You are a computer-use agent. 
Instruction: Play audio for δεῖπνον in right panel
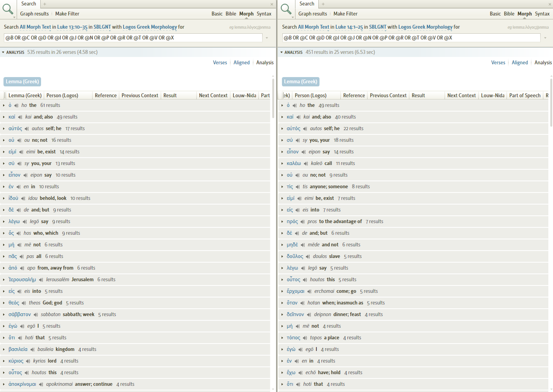[309, 315]
